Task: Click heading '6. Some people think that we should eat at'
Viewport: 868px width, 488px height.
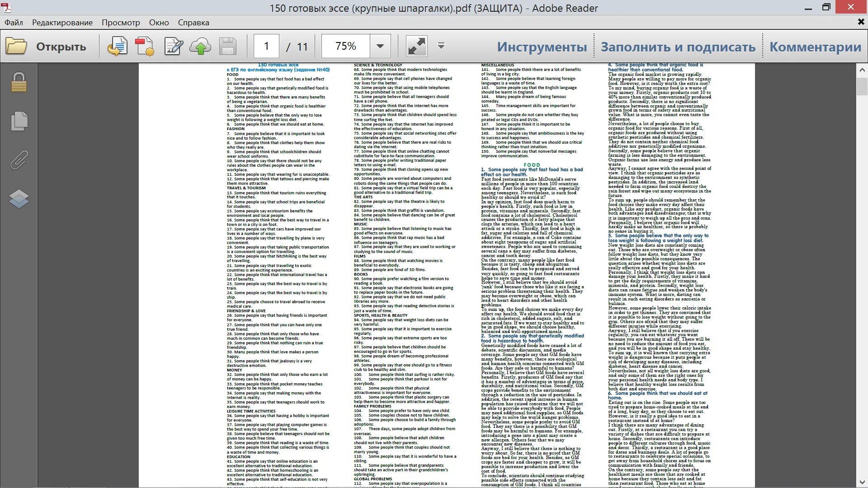Action: (658, 395)
